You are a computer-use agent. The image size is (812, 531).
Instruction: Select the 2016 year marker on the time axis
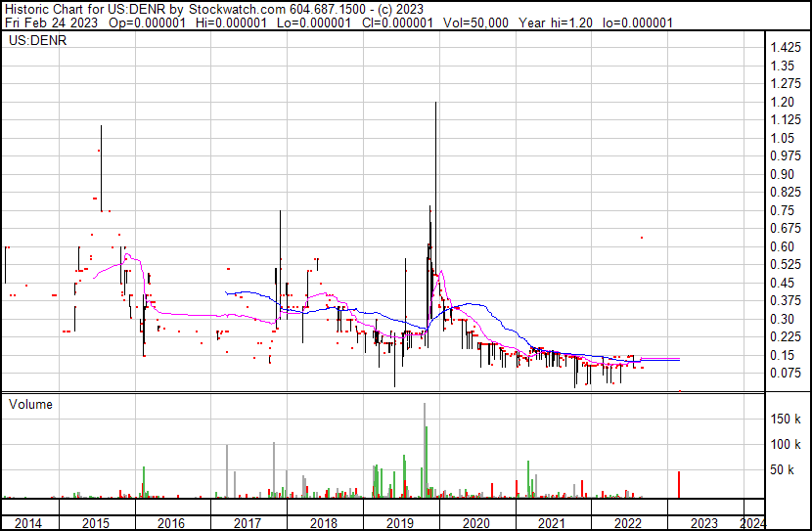[x=172, y=523]
